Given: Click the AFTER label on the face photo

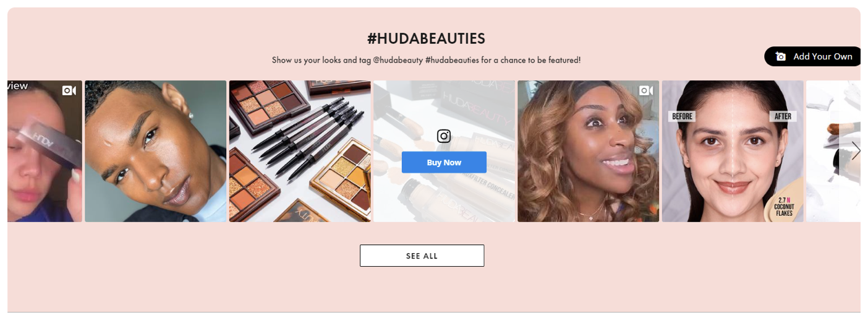Looking at the screenshot, I should click(x=783, y=116).
